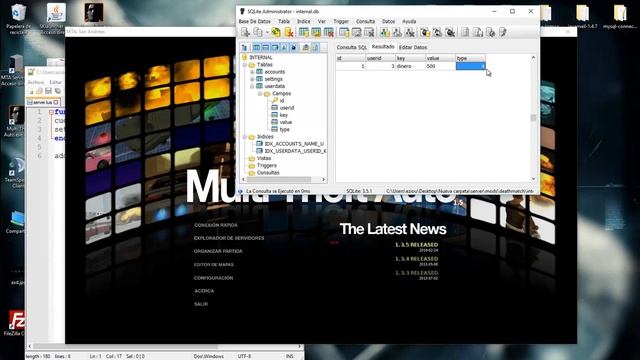Toggle triggers filter button above database tree
Viewport: 640px width, 360px height.
point(284,48)
